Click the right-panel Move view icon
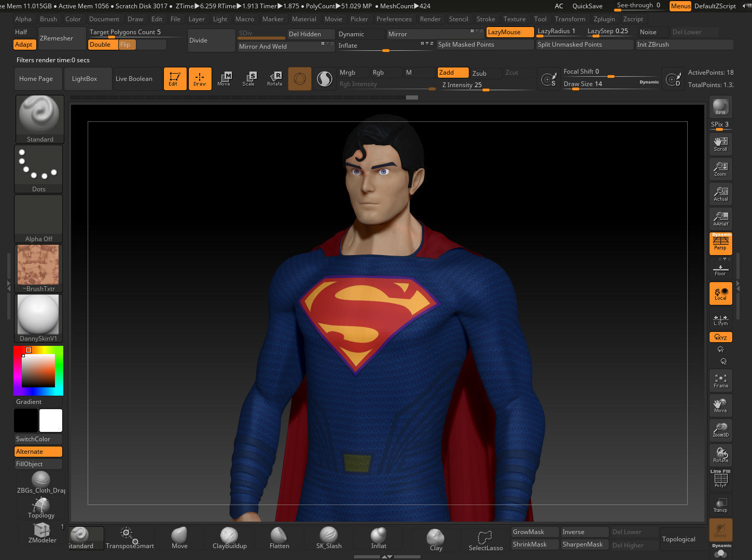The height and width of the screenshot is (560, 752). (721, 405)
